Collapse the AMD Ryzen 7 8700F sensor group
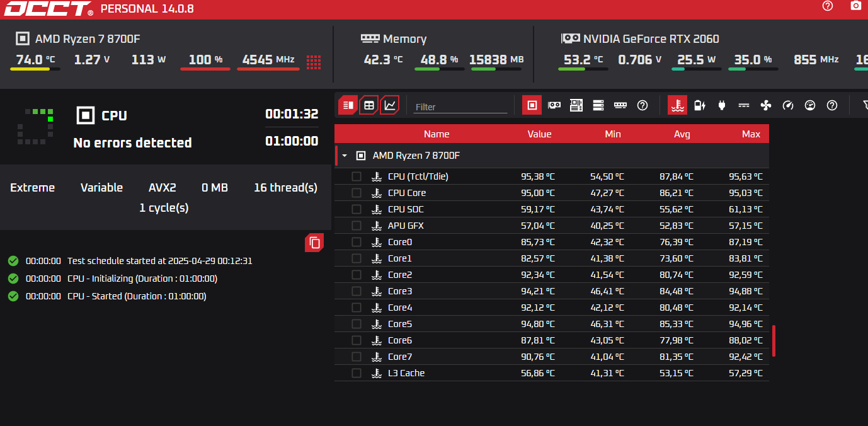Screen dimensions: 868x426 pos(345,155)
